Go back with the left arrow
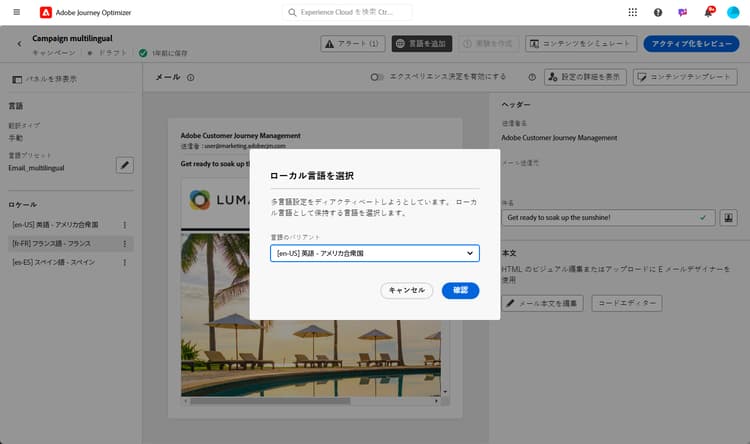 click(x=20, y=44)
